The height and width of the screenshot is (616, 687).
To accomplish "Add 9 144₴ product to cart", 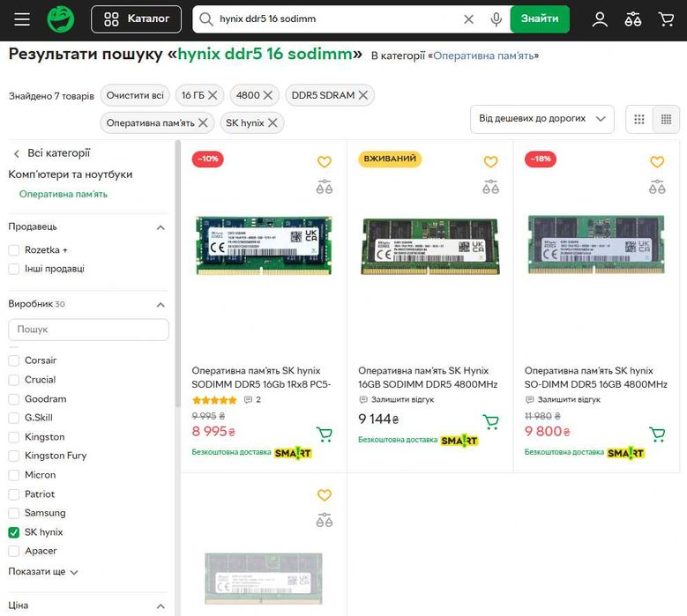I will (x=490, y=421).
